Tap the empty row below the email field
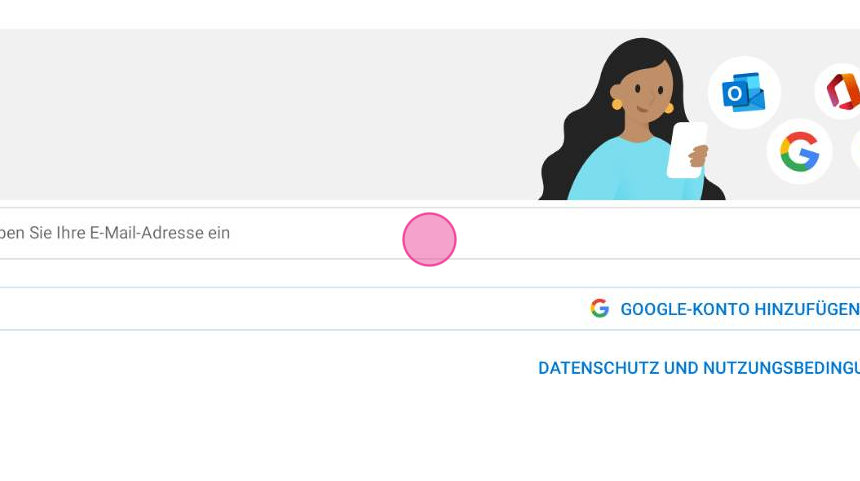The height and width of the screenshot is (481, 860). [430, 273]
